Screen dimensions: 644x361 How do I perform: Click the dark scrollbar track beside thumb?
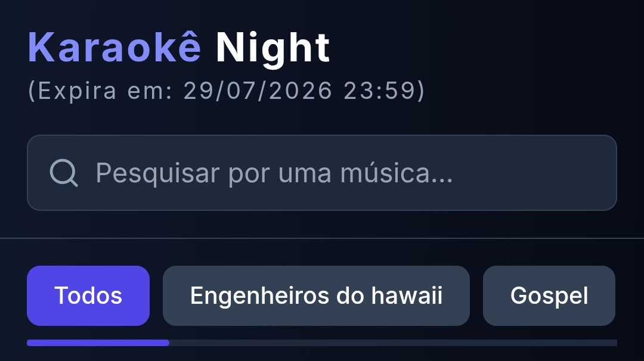(393, 343)
